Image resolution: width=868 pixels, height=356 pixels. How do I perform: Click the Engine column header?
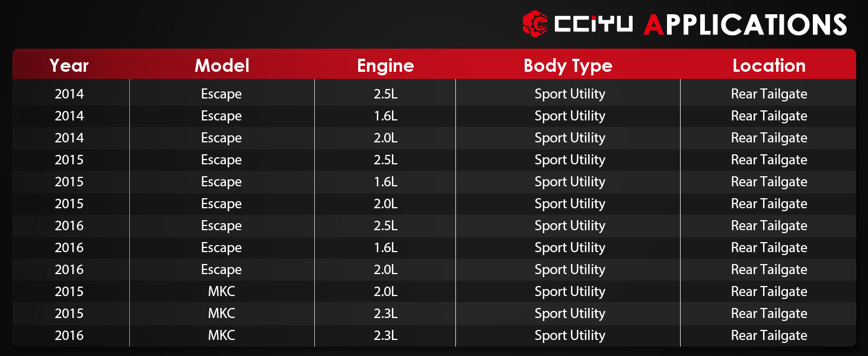click(385, 65)
